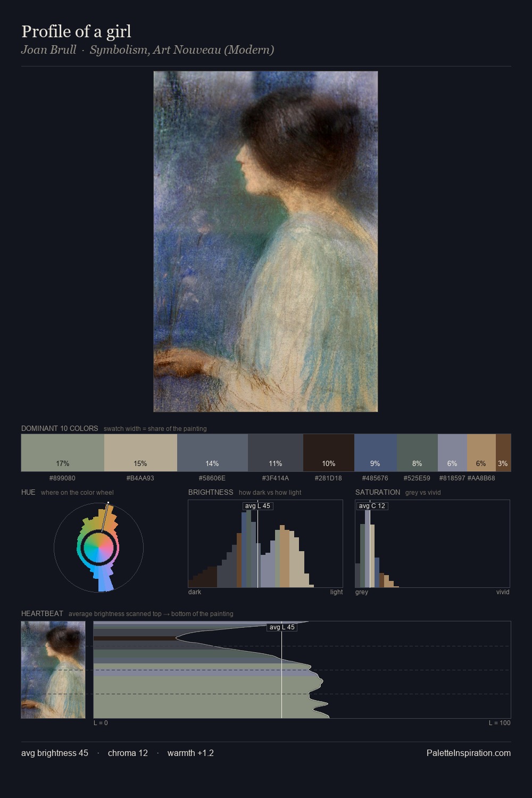532x798 pixels.
Task: Choose the #485676 blue swatch
Action: (x=376, y=453)
